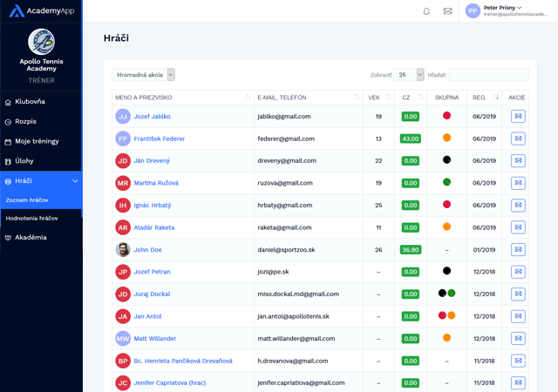Click the mail action icon for Jan Antol

(x=518, y=316)
